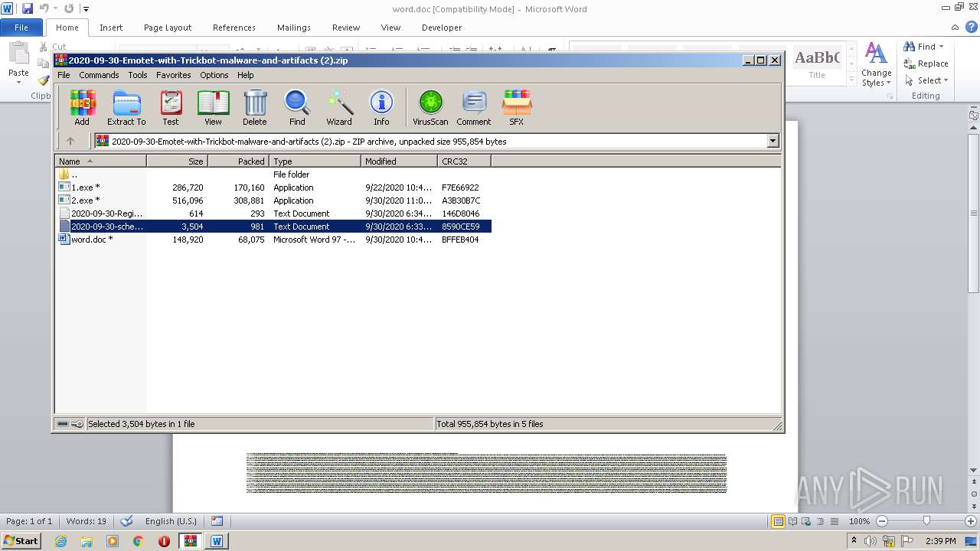The image size is (980, 551).
Task: Open Word's Developer tab
Action: tap(442, 28)
